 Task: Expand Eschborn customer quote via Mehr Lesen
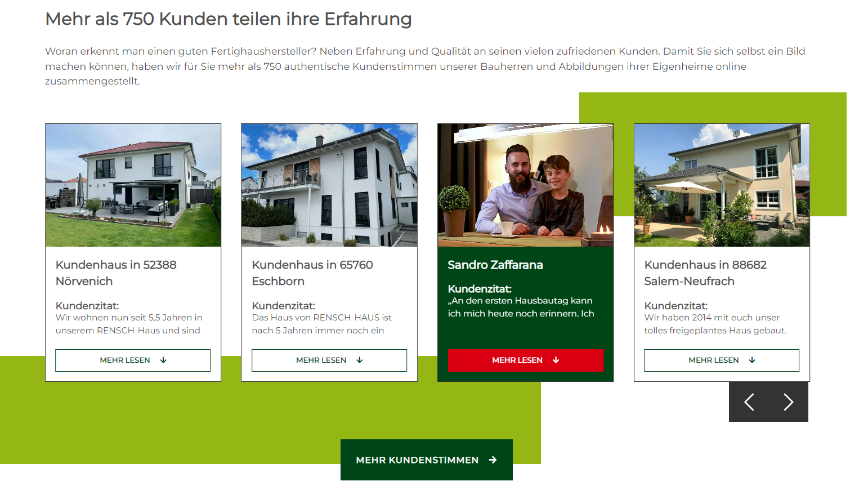[x=329, y=360]
